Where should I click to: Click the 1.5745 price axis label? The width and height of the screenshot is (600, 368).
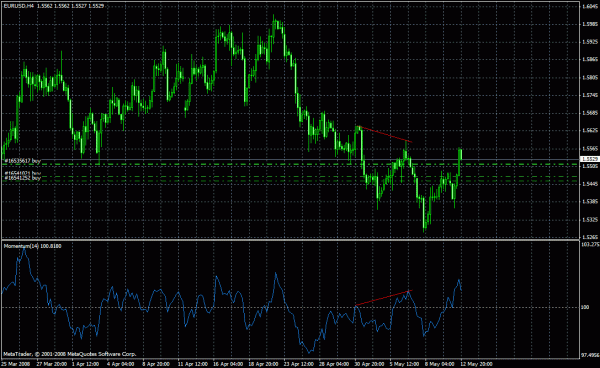point(590,95)
